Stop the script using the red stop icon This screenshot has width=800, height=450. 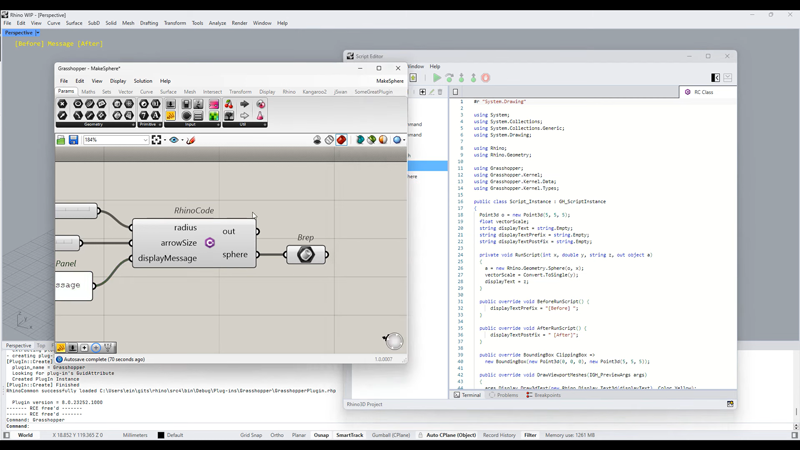pos(486,78)
